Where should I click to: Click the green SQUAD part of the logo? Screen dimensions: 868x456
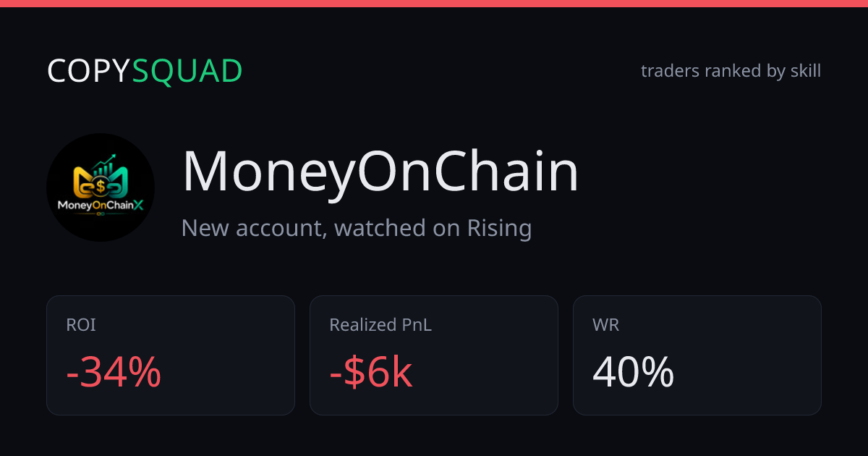click(187, 71)
